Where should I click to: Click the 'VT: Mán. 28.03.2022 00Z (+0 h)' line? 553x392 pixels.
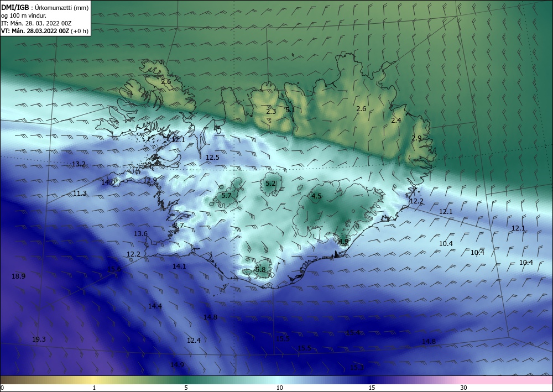tap(45, 31)
